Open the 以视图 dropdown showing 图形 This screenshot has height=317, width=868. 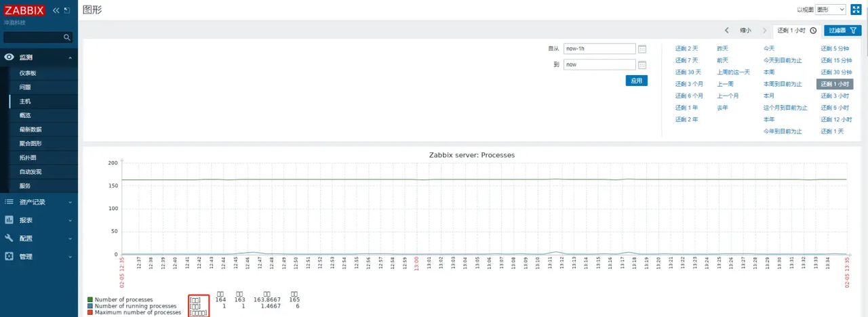[830, 9]
